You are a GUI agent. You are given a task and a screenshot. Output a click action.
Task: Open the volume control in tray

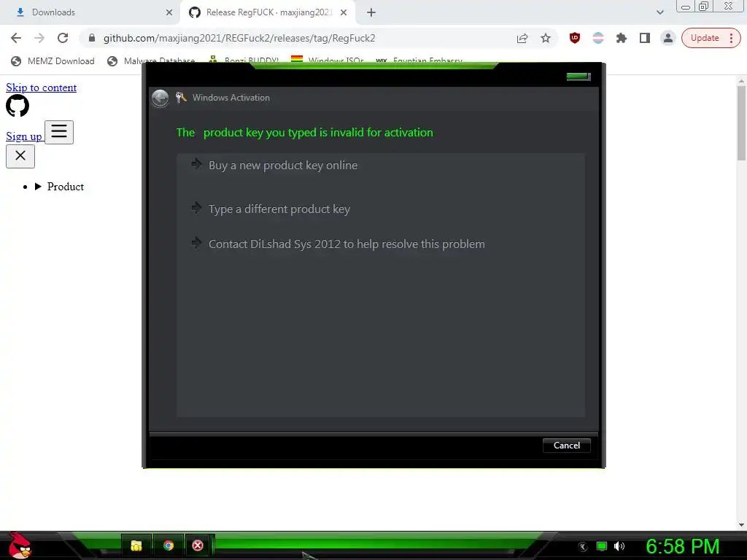(x=619, y=546)
